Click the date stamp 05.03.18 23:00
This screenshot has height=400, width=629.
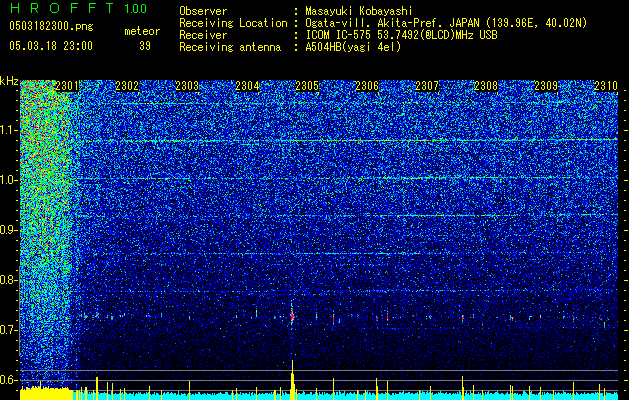[x=51, y=46]
